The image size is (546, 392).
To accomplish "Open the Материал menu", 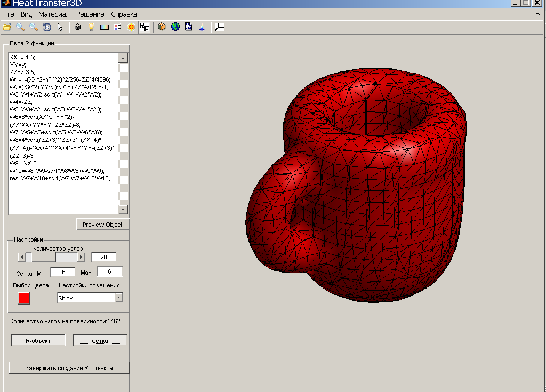I will click(x=54, y=14).
